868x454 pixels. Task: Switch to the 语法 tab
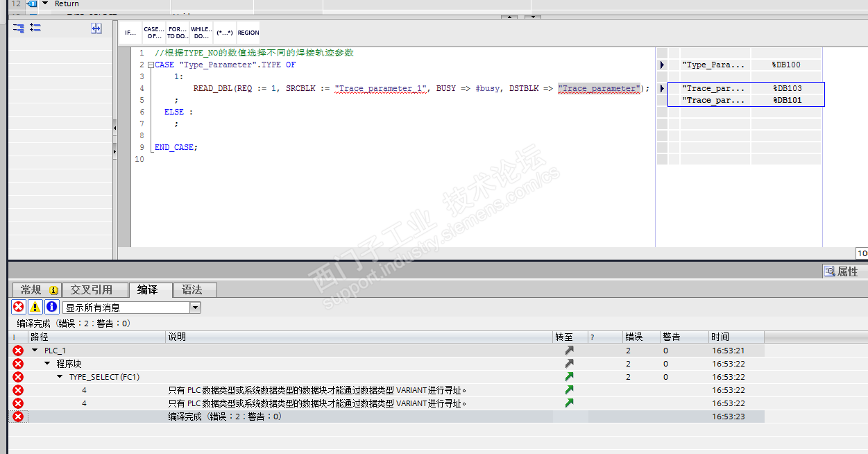[195, 289]
